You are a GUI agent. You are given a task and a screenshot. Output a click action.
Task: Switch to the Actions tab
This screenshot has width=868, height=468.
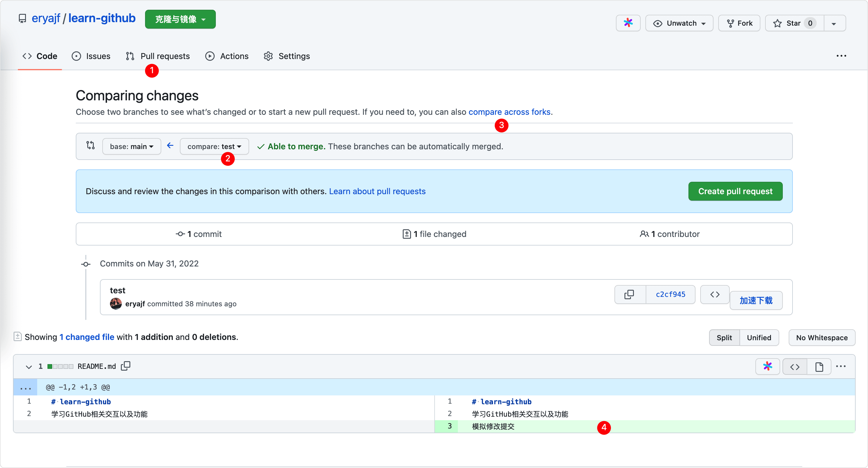point(227,56)
